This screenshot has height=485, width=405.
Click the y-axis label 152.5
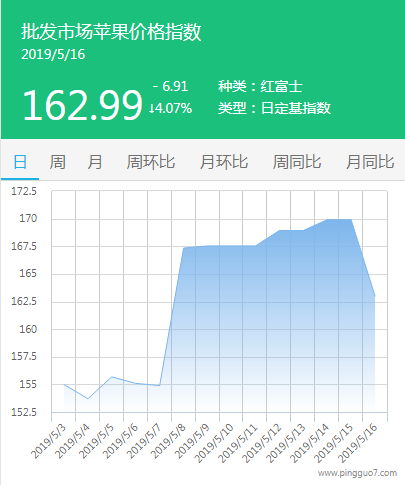[x=24, y=412]
